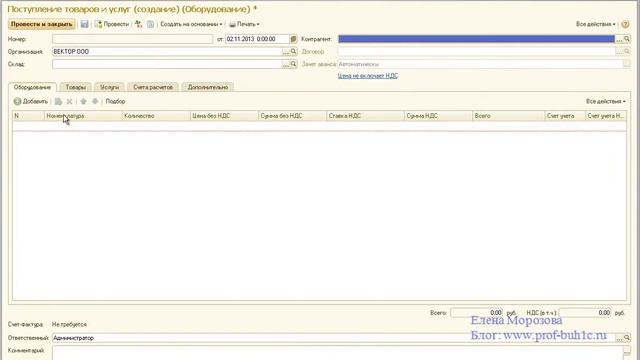Click the Ставка НДС column header
This screenshot has height=360, width=640.
[x=365, y=116]
